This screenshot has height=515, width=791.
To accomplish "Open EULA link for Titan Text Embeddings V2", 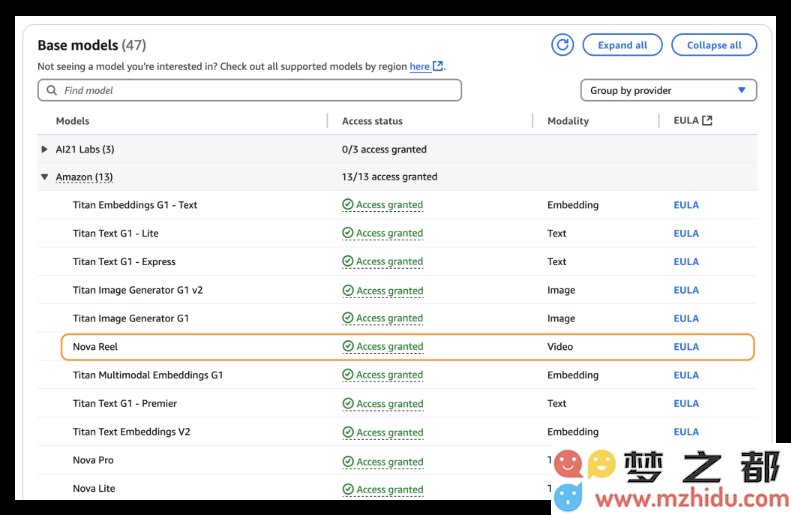I will 686,432.
